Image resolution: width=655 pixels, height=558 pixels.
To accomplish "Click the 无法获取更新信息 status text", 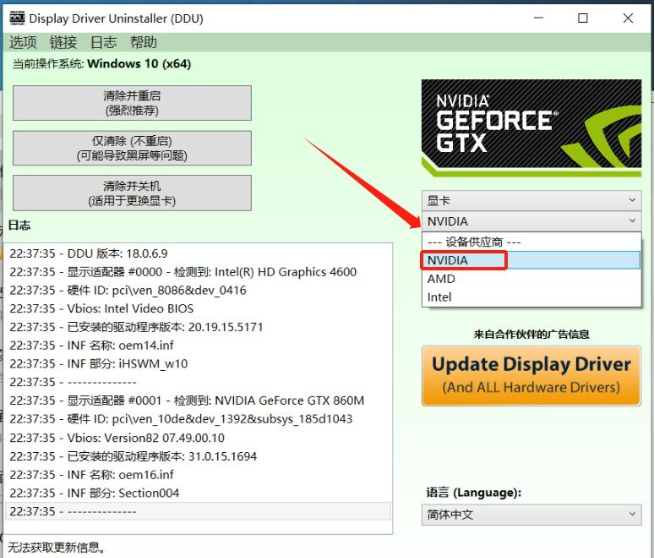I will pyautogui.click(x=56, y=547).
